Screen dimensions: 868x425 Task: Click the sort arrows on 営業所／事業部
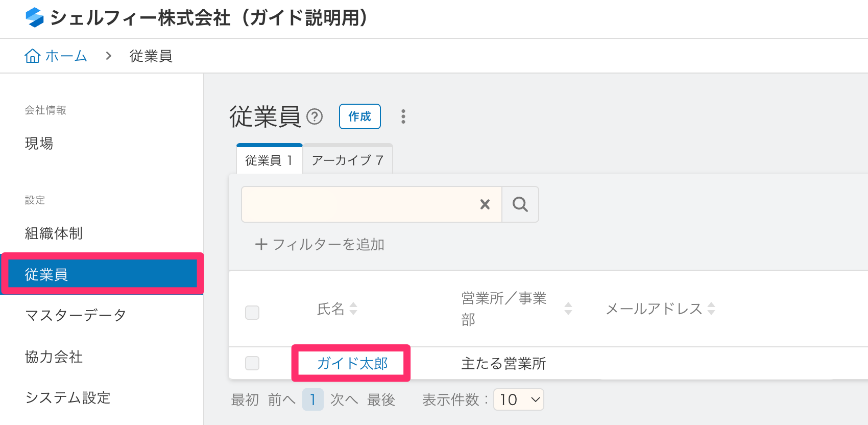pyautogui.click(x=568, y=309)
